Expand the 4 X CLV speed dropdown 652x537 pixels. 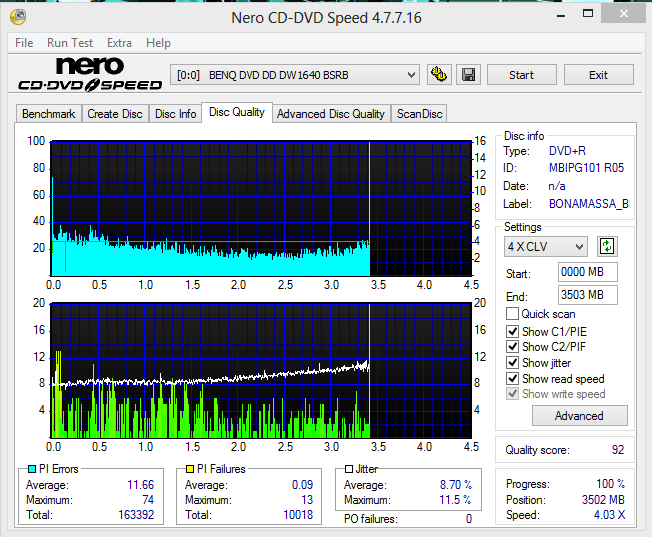546,247
